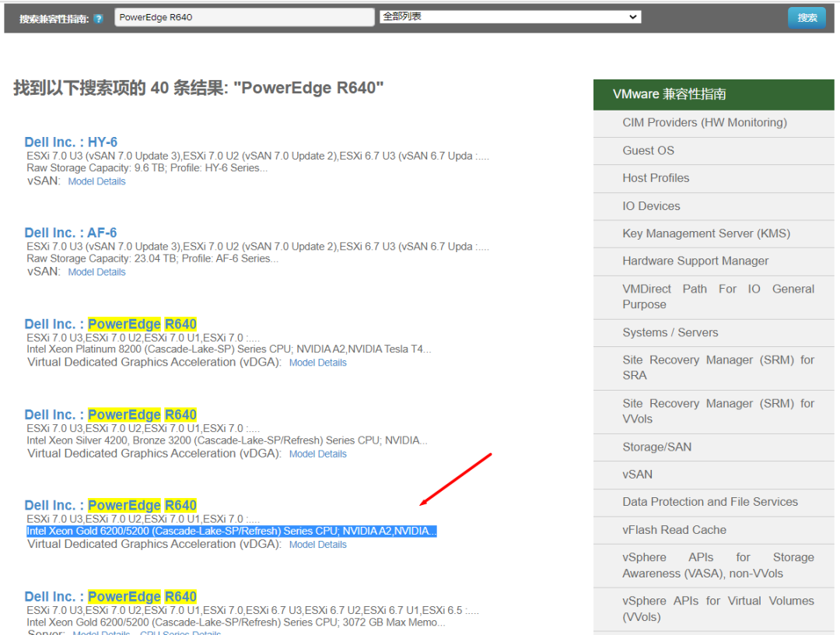Select Site Recovery Manager (SRM) for SRA

click(x=713, y=367)
